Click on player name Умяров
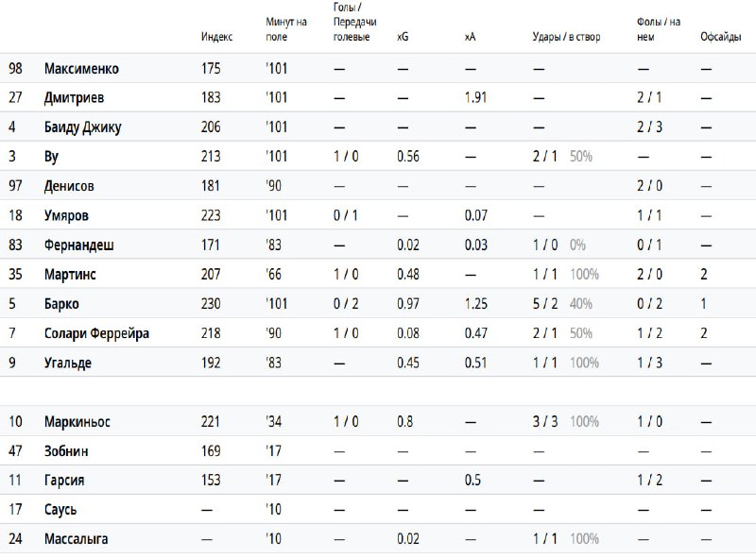 [x=66, y=216]
